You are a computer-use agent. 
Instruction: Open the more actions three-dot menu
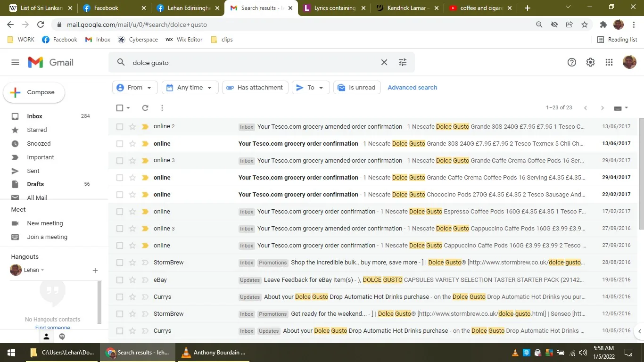click(x=162, y=107)
